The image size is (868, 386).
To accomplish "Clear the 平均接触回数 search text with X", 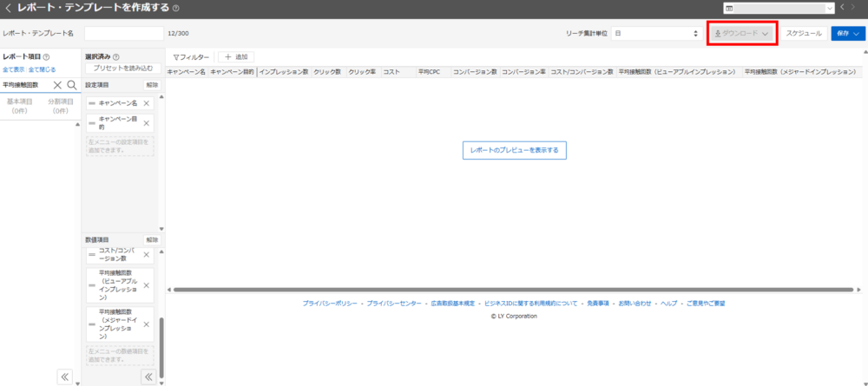I will click(57, 85).
